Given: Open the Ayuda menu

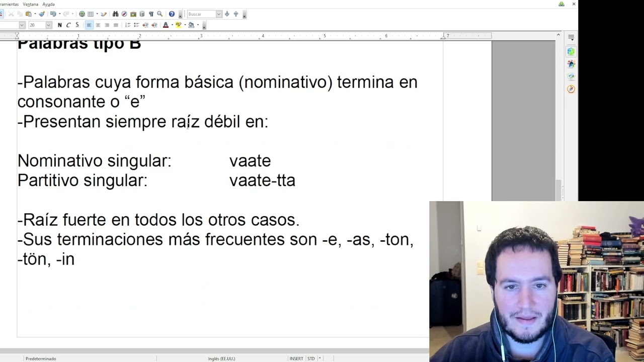Looking at the screenshot, I should tap(48, 4).
